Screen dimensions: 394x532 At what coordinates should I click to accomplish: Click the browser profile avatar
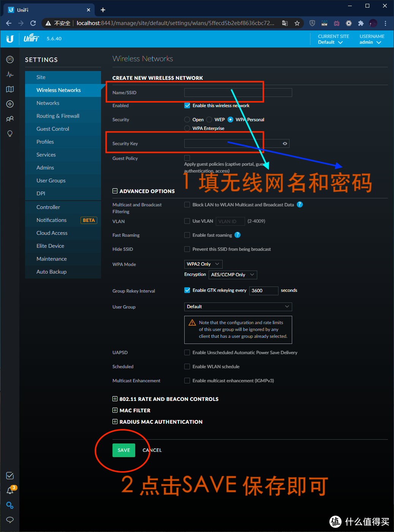click(x=373, y=23)
